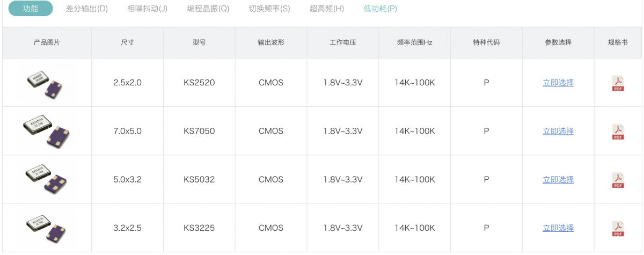Click 立即选择 link for KS2520
Image resolution: width=644 pixels, height=255 pixels.
pos(558,83)
